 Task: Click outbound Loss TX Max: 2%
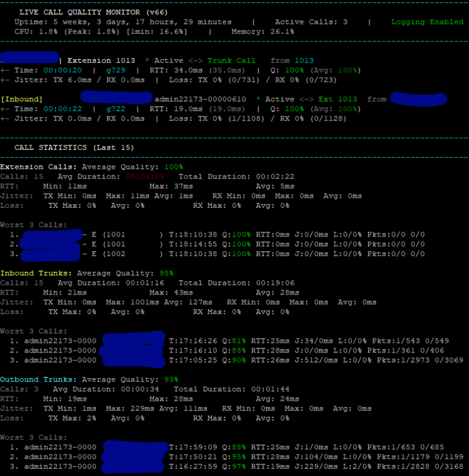click(x=72, y=418)
